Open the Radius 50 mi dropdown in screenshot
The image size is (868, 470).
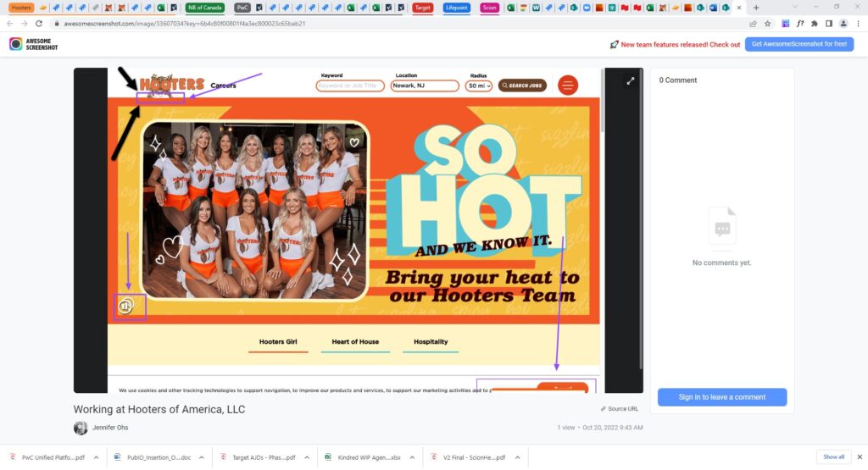(479, 86)
